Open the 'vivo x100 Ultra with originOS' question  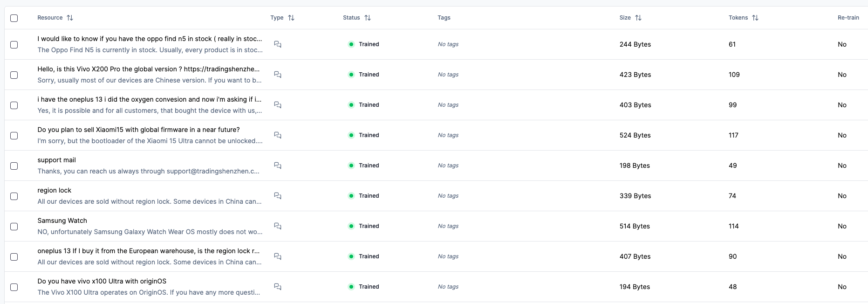point(102,281)
